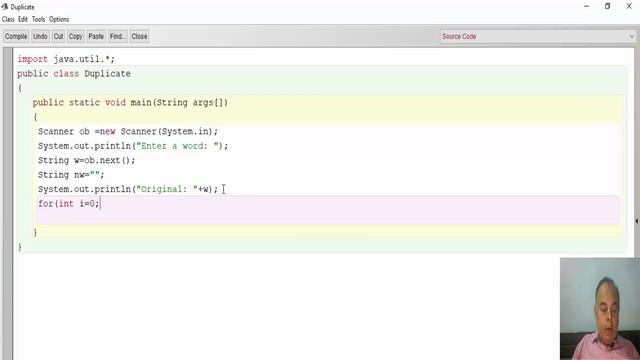The height and width of the screenshot is (360, 640).
Task: Click the Copy button
Action: 75,36
